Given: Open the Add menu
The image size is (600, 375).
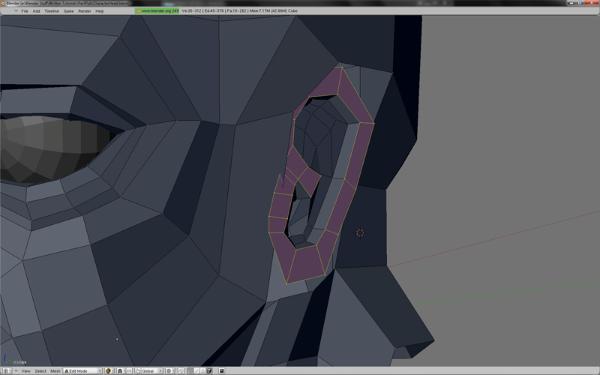Looking at the screenshot, I should coord(36,11).
